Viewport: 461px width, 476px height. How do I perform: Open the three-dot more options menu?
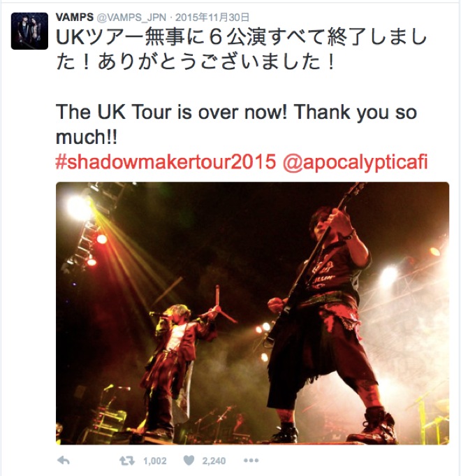tap(251, 461)
